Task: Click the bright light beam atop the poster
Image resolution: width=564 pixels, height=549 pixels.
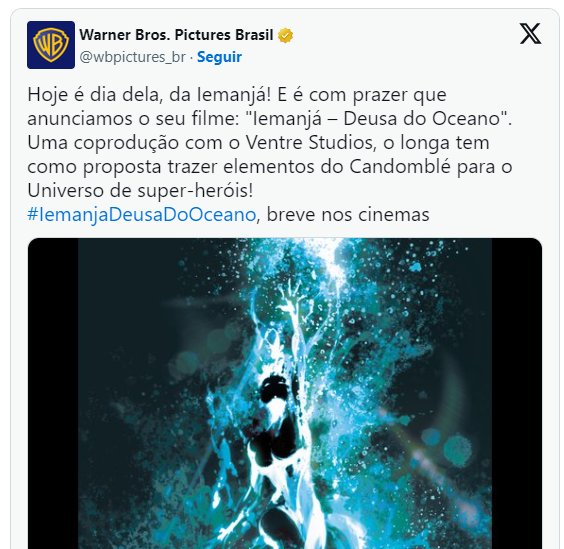Action: [x=333, y=266]
